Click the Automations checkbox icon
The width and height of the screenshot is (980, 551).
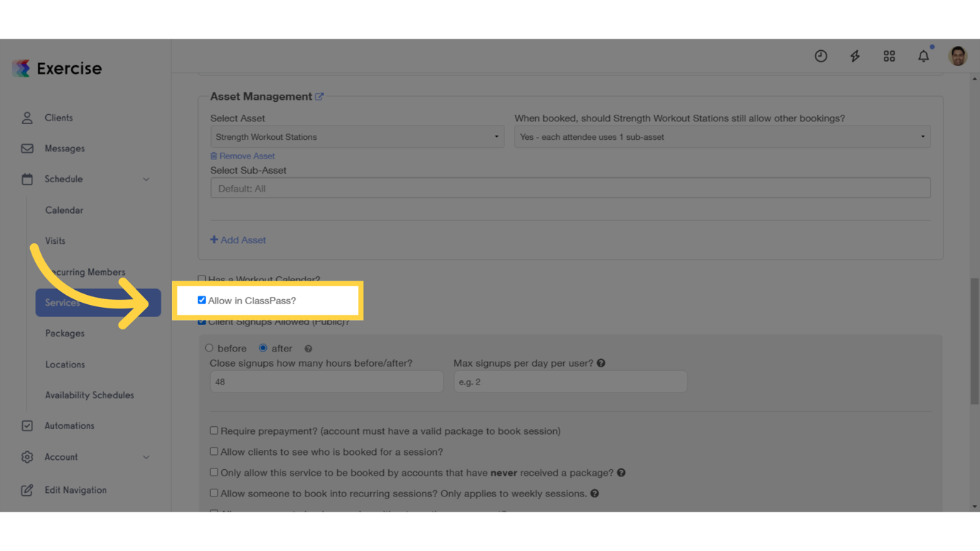click(x=27, y=426)
